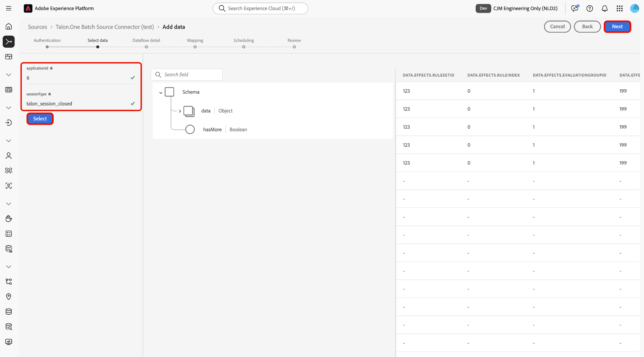Image resolution: width=644 pixels, height=357 pixels.
Task: Click the Sources breadcrumb link
Action: click(37, 27)
